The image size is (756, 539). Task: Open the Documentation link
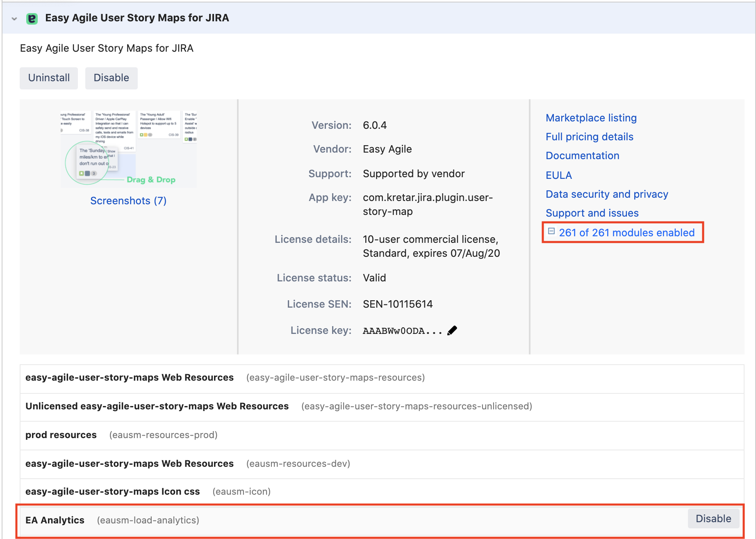[x=582, y=156]
